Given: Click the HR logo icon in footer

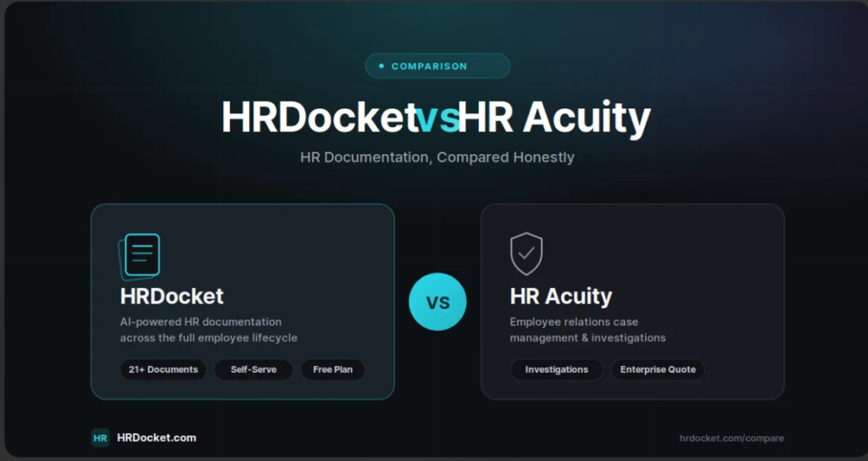Looking at the screenshot, I should coord(100,438).
